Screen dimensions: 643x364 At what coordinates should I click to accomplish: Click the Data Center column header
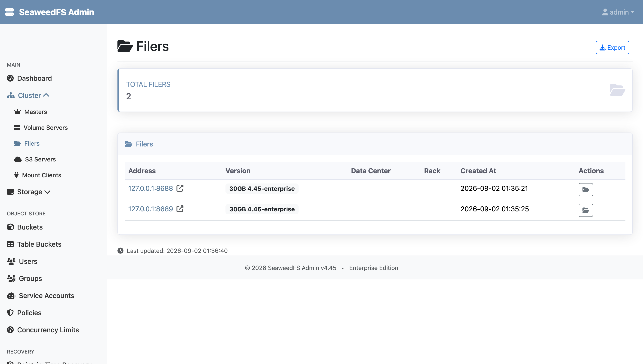pos(371,171)
